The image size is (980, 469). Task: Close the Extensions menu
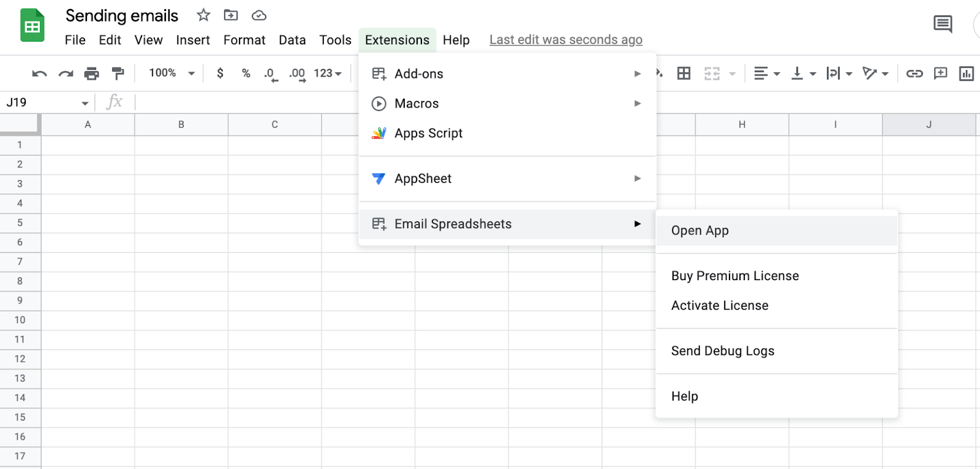(398, 40)
